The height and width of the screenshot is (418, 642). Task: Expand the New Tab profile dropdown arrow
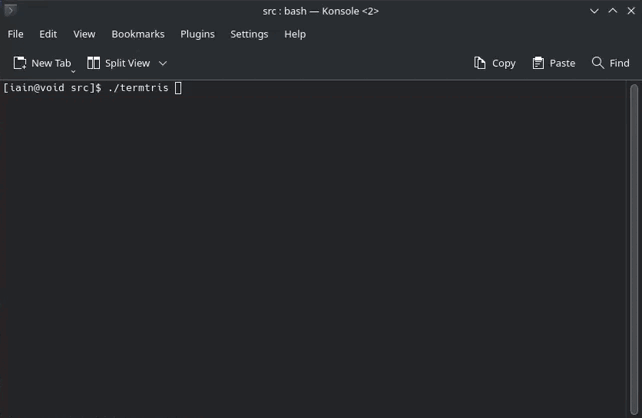[73, 71]
